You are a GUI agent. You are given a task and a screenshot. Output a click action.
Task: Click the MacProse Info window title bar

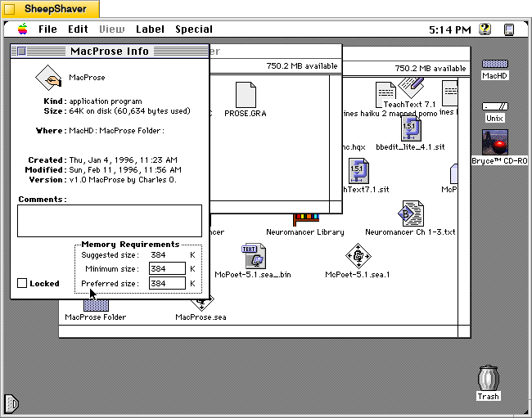(x=110, y=52)
